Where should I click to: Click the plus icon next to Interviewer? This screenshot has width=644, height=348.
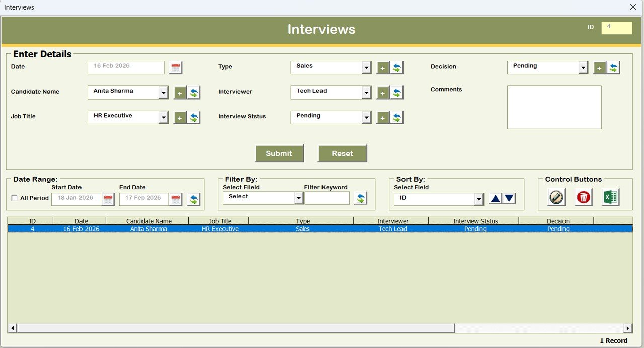[383, 92]
